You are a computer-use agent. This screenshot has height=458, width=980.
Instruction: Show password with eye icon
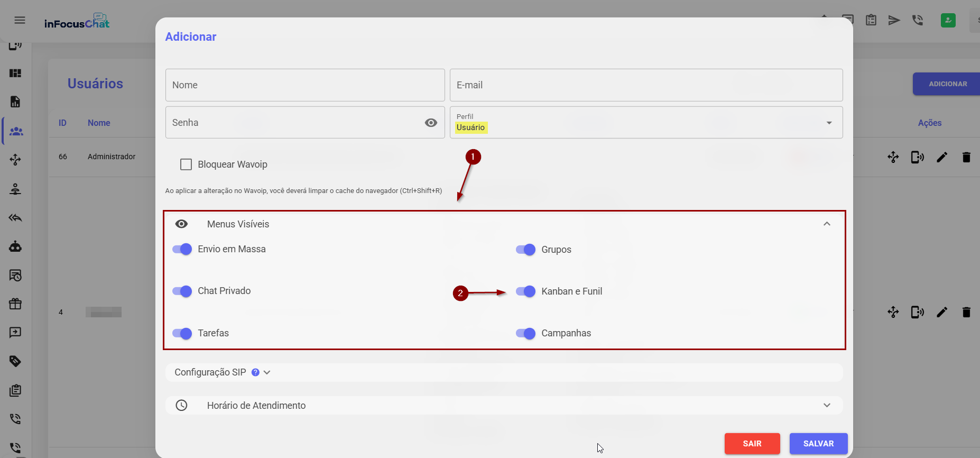click(x=431, y=123)
